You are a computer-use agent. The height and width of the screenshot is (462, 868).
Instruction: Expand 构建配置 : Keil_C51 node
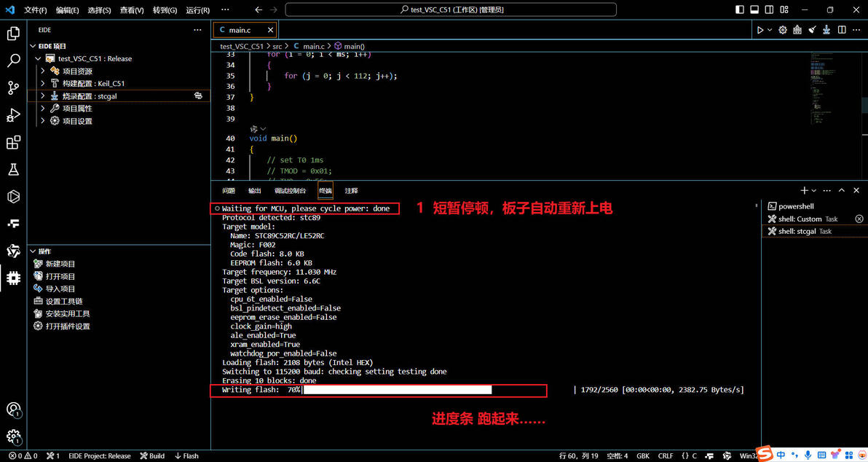click(x=43, y=84)
